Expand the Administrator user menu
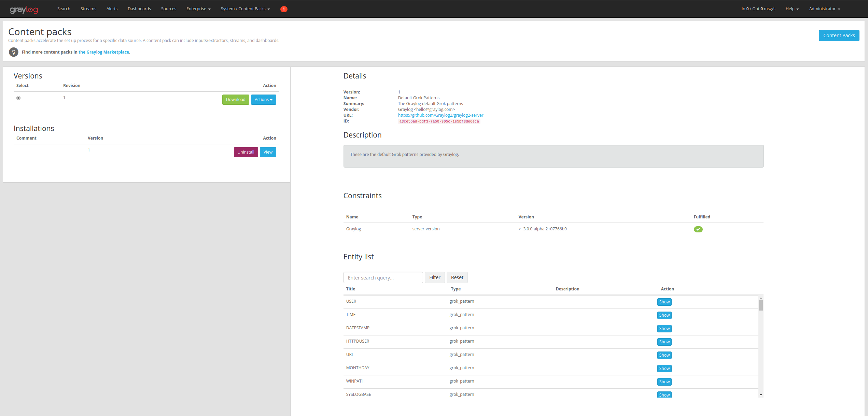Image resolution: width=868 pixels, height=416 pixels. (x=824, y=9)
